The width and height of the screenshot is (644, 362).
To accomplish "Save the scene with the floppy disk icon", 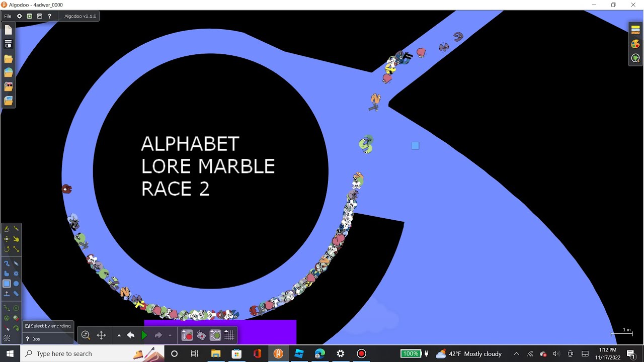I will point(8,44).
